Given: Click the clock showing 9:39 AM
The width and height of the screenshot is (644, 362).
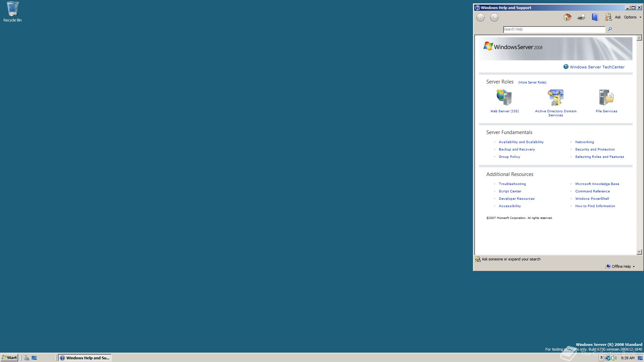Looking at the screenshot, I should (x=628, y=358).
